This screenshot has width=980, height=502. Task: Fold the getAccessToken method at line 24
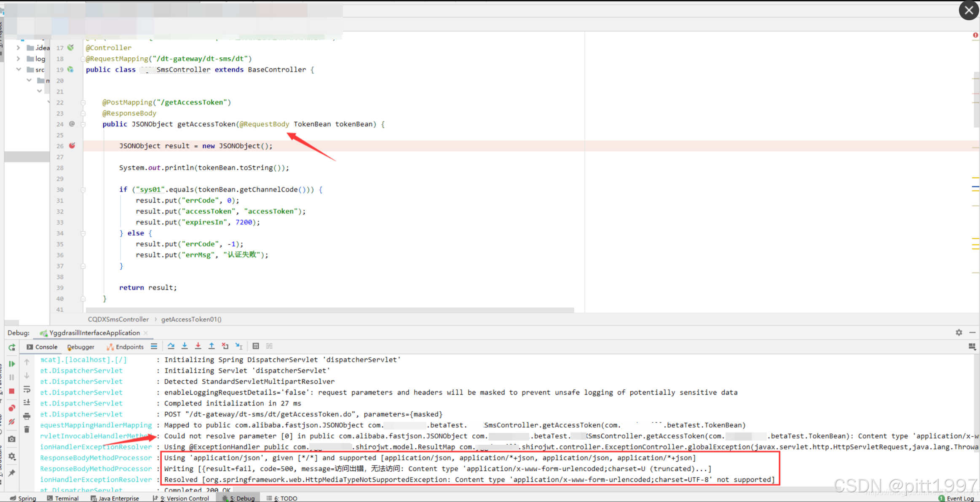[83, 124]
